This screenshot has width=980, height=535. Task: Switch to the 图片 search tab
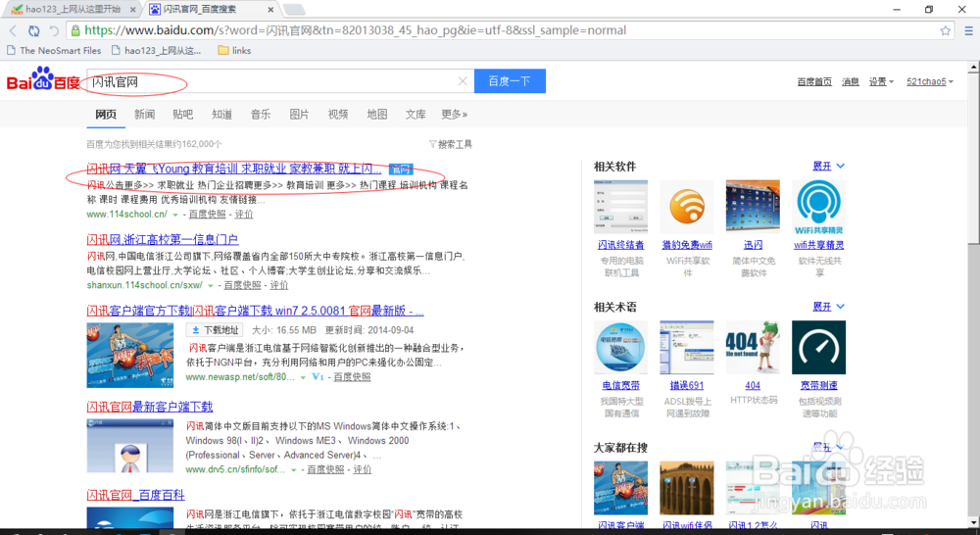click(299, 115)
